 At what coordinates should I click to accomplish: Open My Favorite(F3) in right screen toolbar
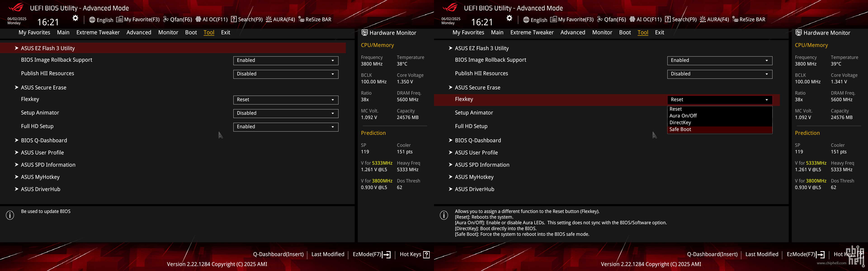click(x=572, y=19)
